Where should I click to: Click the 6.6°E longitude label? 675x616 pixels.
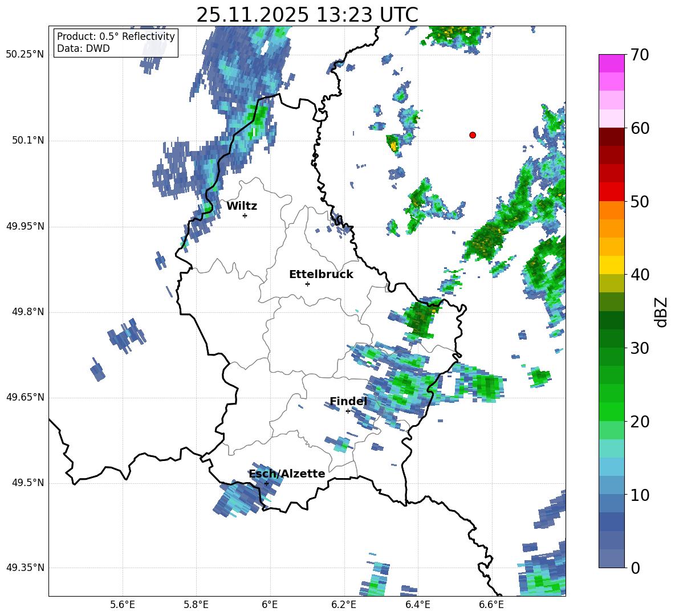pyautogui.click(x=491, y=605)
